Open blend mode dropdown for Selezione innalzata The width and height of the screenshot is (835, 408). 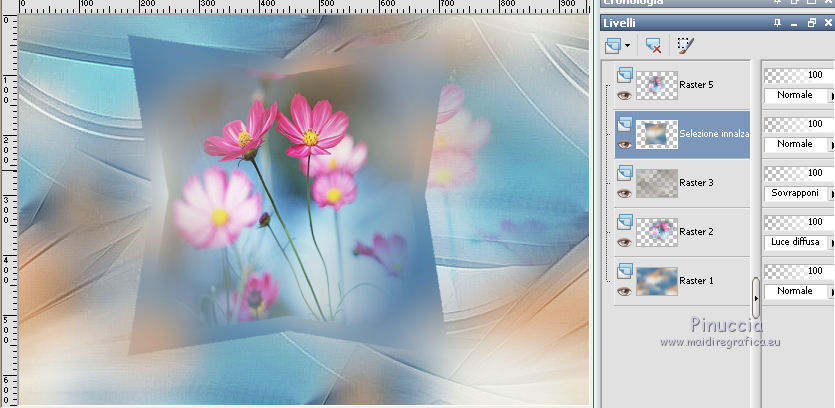click(x=799, y=144)
